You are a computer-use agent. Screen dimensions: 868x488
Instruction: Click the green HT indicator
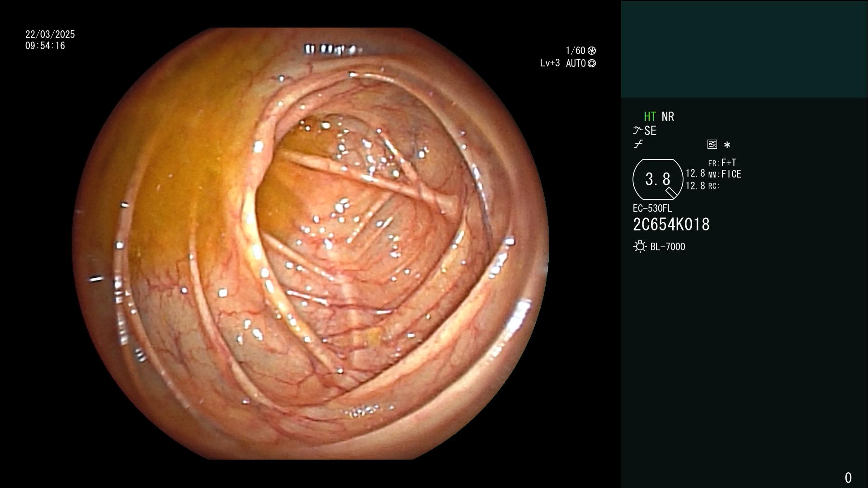click(x=650, y=117)
